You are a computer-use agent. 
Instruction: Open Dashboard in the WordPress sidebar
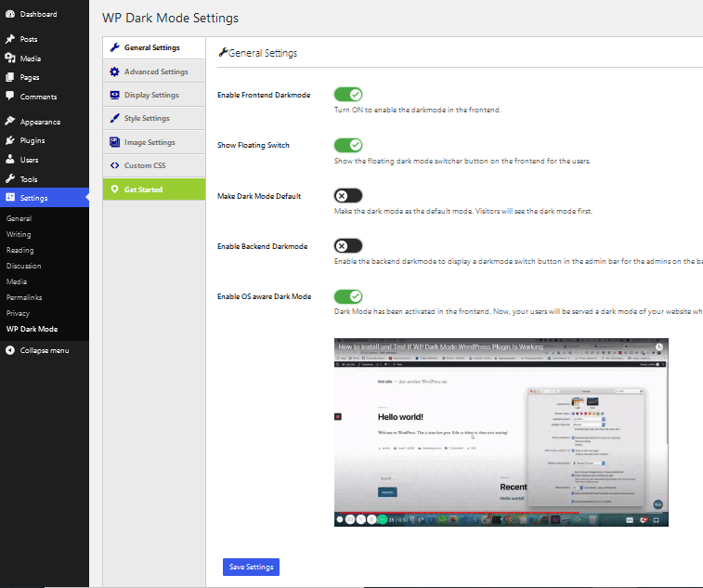[x=38, y=14]
